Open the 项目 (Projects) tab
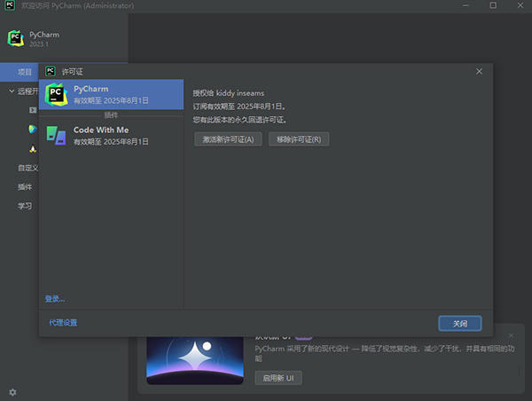The height and width of the screenshot is (401, 532). tap(25, 71)
